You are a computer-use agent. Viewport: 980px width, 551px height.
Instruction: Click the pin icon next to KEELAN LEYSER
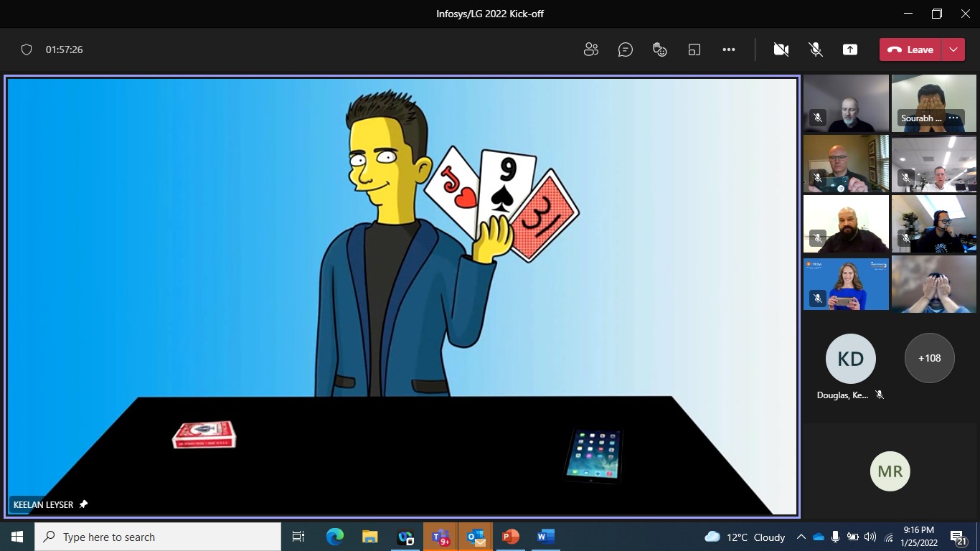pyautogui.click(x=83, y=504)
